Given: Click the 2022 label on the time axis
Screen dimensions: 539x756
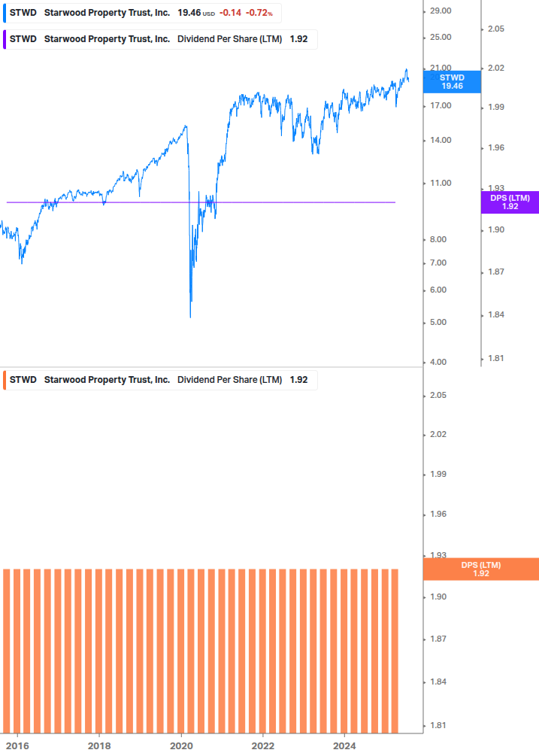Looking at the screenshot, I should [263, 746].
